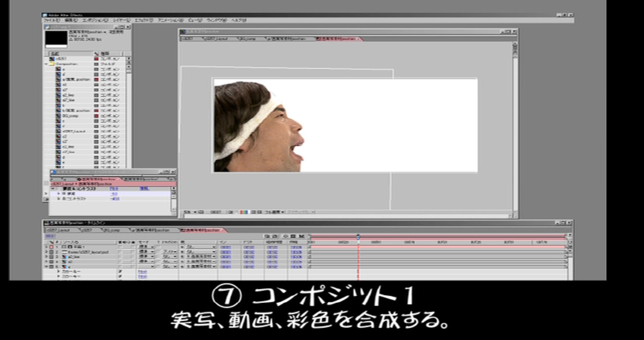Click the a2_line composition icon in the project panel
The width and height of the screenshot is (644, 340).
pos(58,95)
